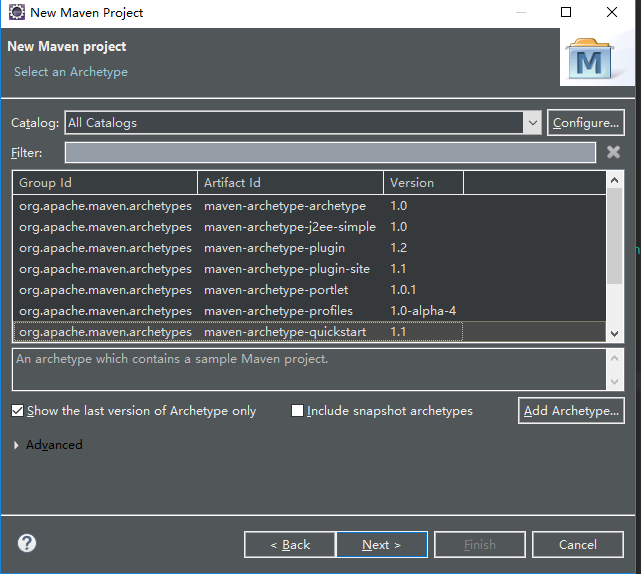Click description box scroll up arrow
Image resolution: width=641 pixels, height=574 pixels.
click(x=614, y=358)
